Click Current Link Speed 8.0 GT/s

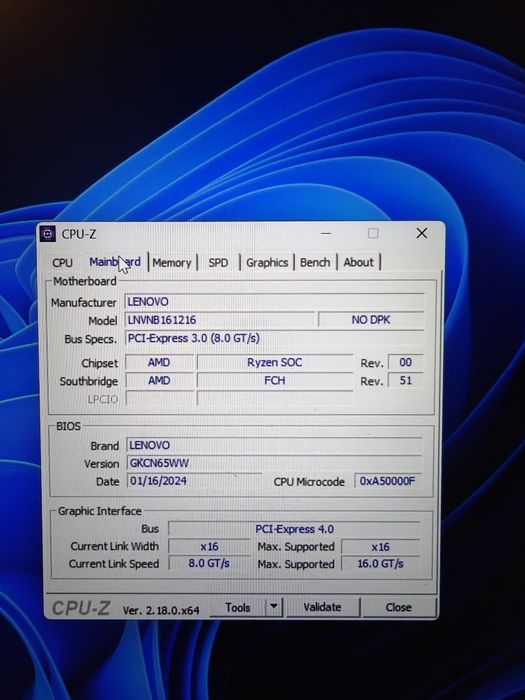tap(209, 564)
